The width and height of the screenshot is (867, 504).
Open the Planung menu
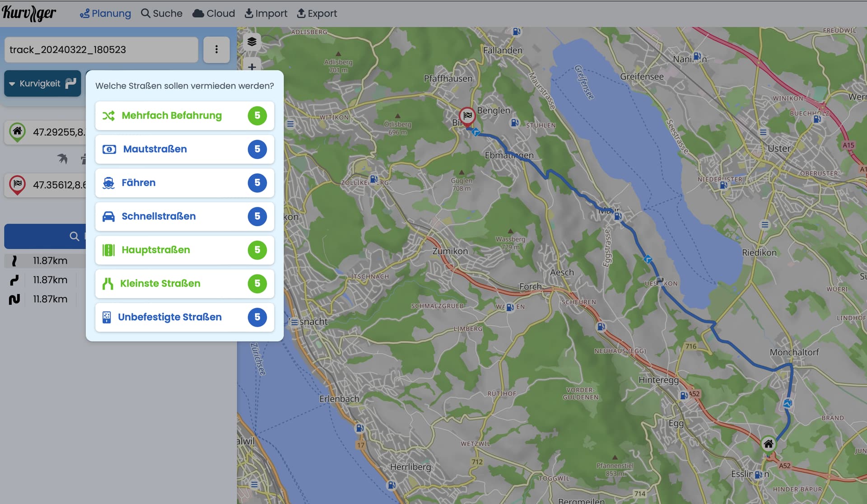tap(105, 14)
